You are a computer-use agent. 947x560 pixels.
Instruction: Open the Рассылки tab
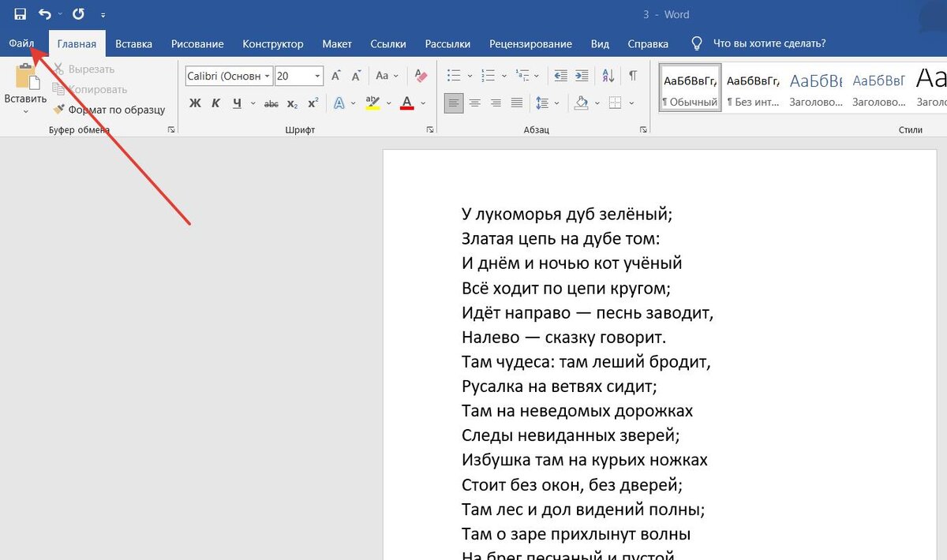click(447, 44)
